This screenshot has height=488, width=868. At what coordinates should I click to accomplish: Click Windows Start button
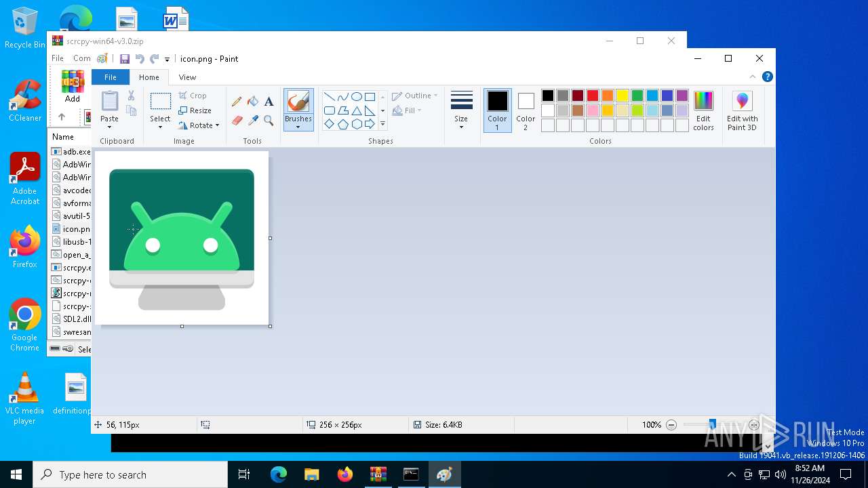16,474
